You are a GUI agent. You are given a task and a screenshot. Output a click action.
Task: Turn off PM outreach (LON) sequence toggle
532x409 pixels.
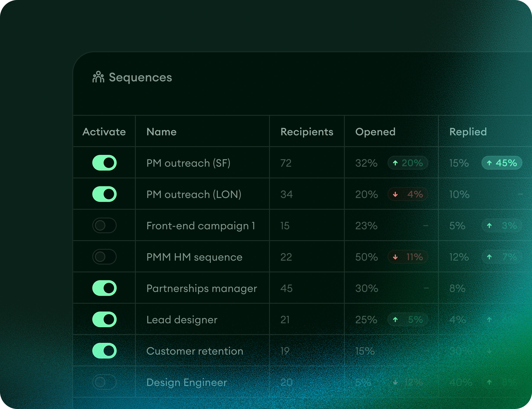point(104,194)
